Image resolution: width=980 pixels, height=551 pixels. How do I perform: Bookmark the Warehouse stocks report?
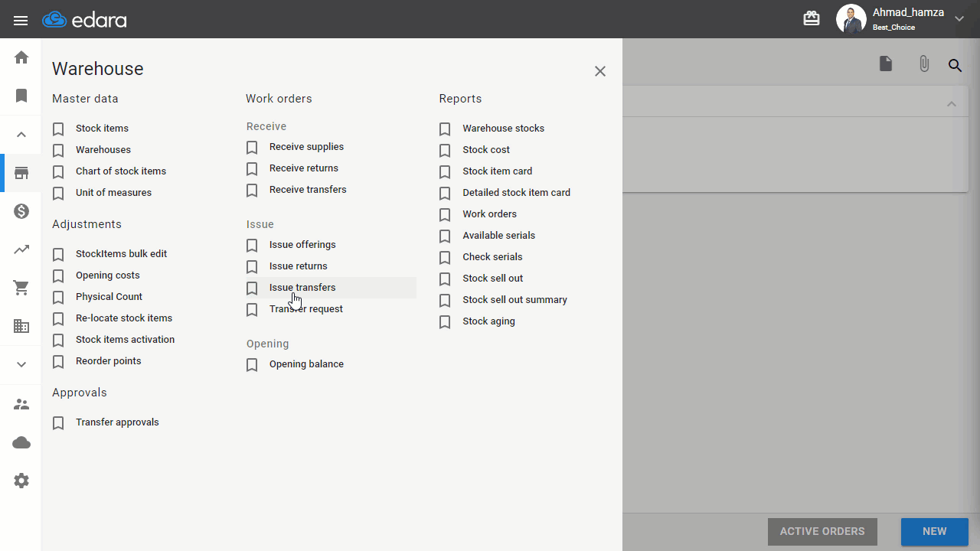coord(445,129)
